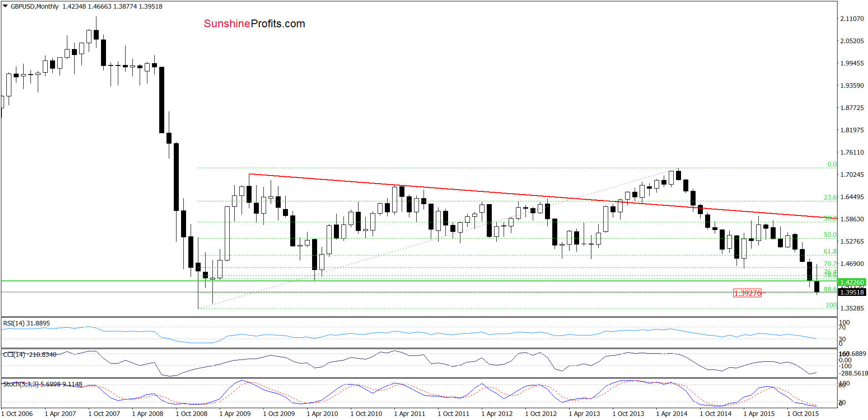This screenshot has height=420, width=868.
Task: Click the Stoch(5,3,3) indicator label
Action: click(x=43, y=384)
